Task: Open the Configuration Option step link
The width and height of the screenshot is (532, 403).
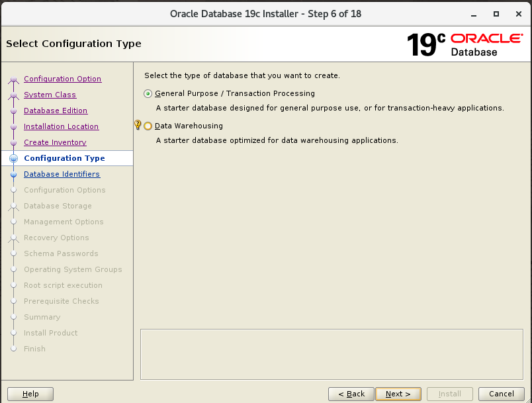Action: (x=62, y=79)
